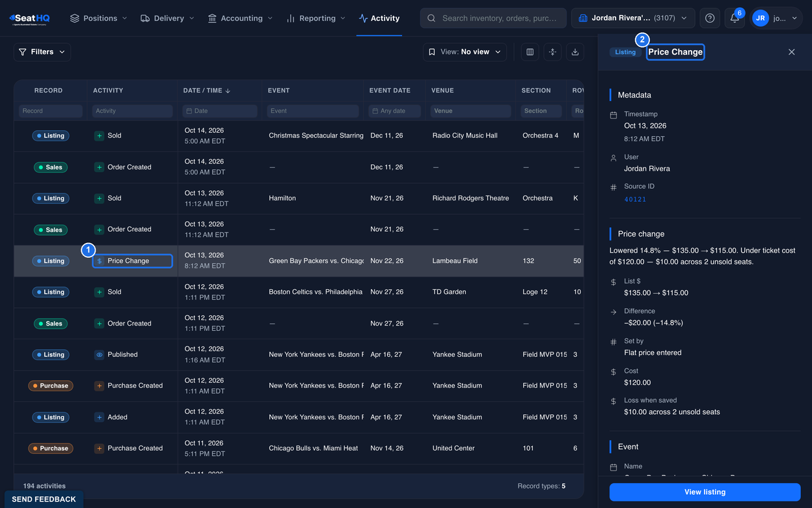This screenshot has height=508, width=812.
Task: Click the column layout icon
Action: [530, 51]
